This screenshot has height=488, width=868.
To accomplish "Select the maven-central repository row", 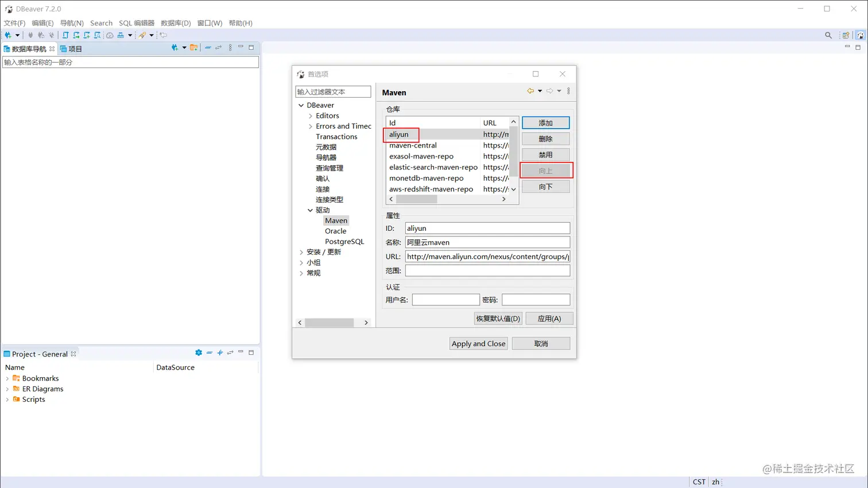I will [448, 145].
